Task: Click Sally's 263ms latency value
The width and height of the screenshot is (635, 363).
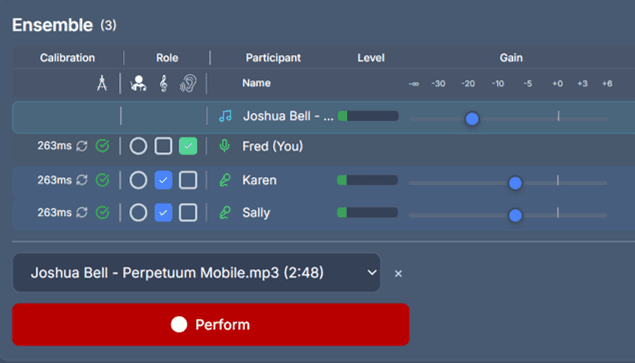Action: coord(54,212)
